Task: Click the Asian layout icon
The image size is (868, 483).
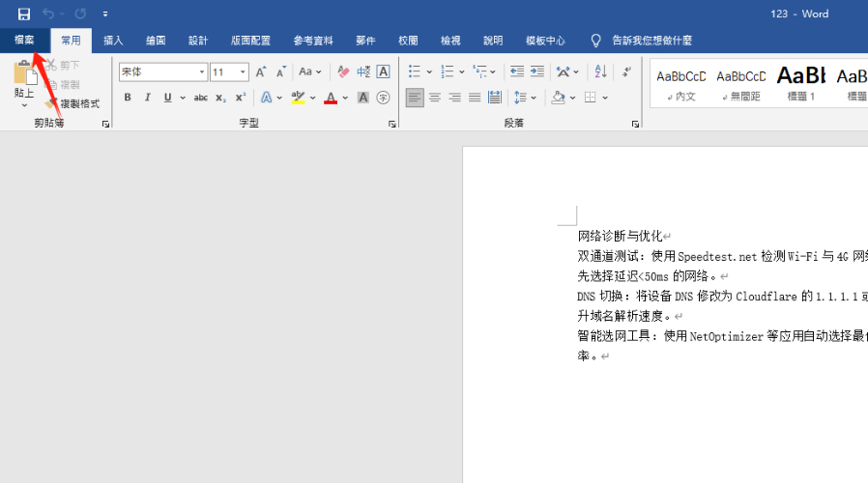Action: 563,71
